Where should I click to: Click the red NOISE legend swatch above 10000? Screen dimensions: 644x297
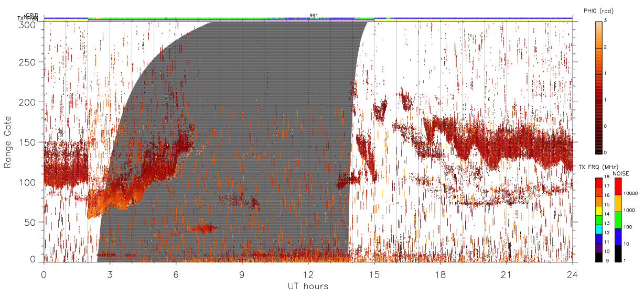pos(618,186)
